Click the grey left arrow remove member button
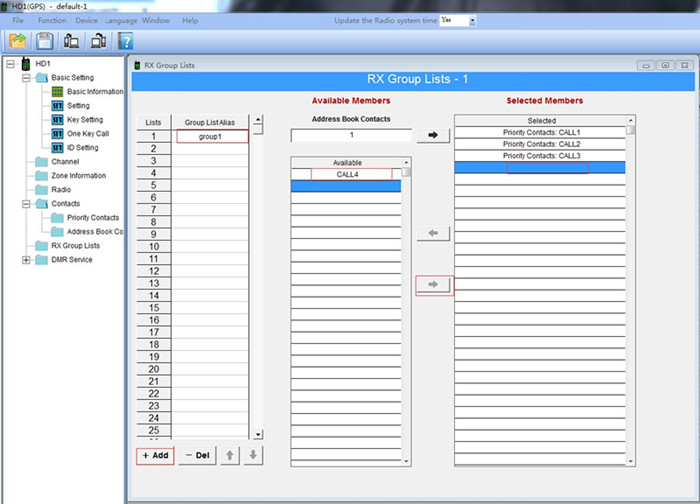 point(433,233)
